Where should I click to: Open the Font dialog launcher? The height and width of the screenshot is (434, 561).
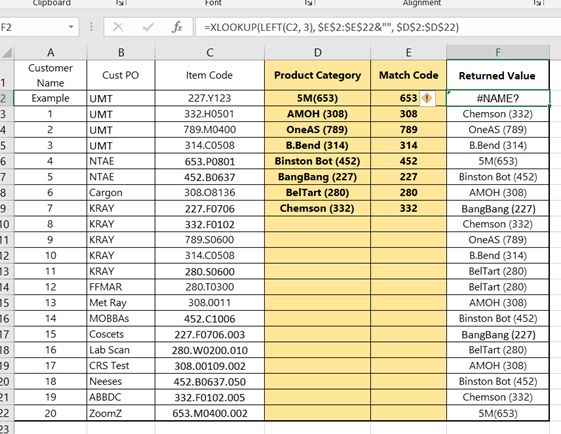[309, 3]
